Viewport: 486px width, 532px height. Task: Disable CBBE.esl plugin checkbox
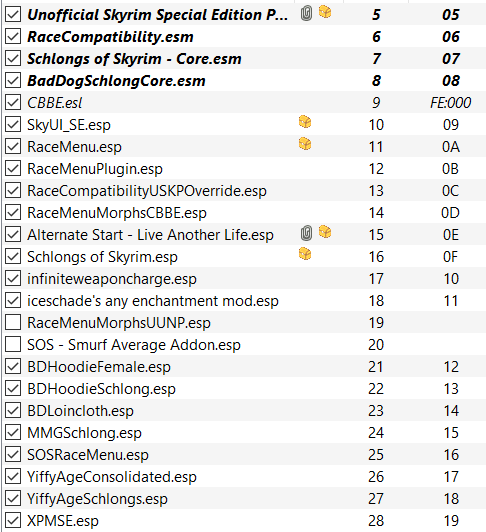(13, 102)
